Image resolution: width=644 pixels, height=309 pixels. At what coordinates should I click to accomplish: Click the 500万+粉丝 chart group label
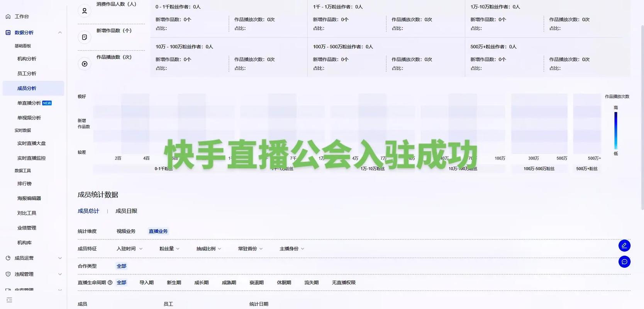(x=587, y=169)
